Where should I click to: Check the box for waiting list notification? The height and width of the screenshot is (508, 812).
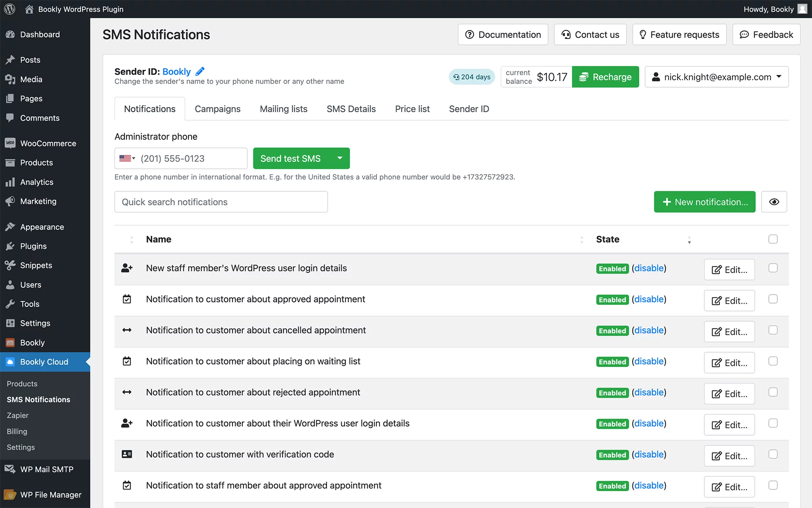pos(773,361)
